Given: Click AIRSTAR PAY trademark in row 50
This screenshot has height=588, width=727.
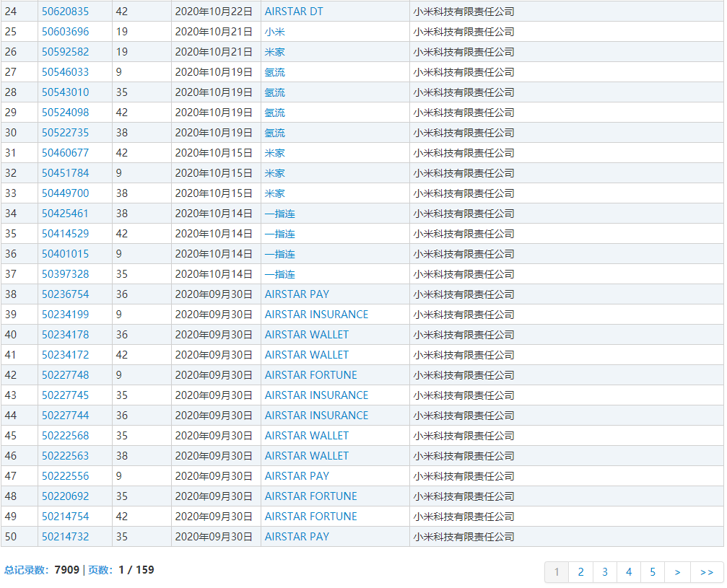Looking at the screenshot, I should [297, 537].
